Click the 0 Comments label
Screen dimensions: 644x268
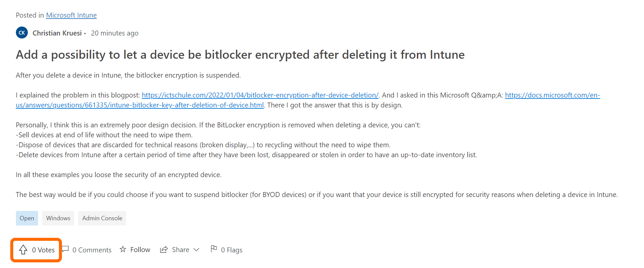92,250
